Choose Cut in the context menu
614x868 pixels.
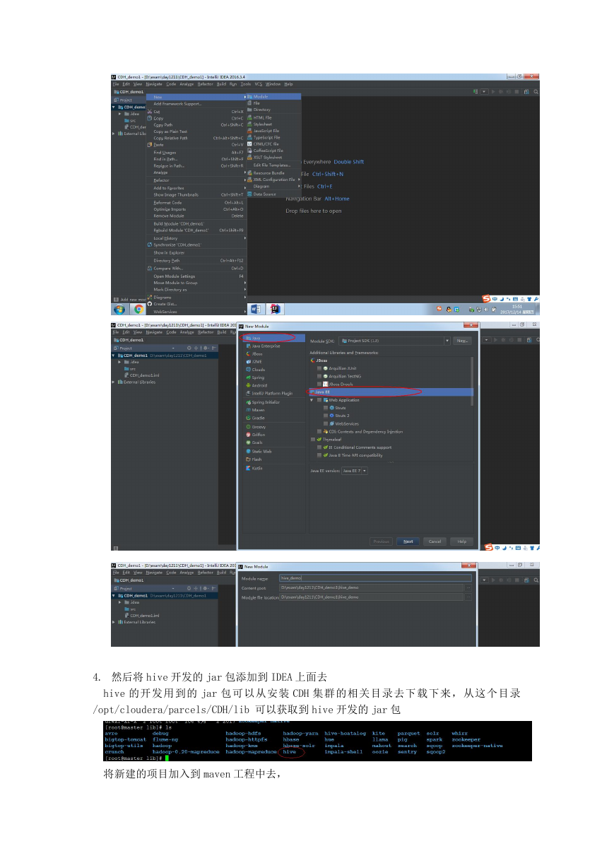[196, 112]
